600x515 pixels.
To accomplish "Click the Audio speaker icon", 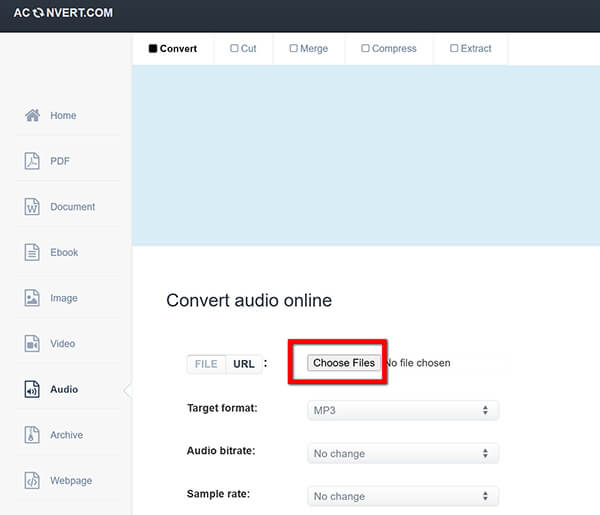I will (32, 389).
